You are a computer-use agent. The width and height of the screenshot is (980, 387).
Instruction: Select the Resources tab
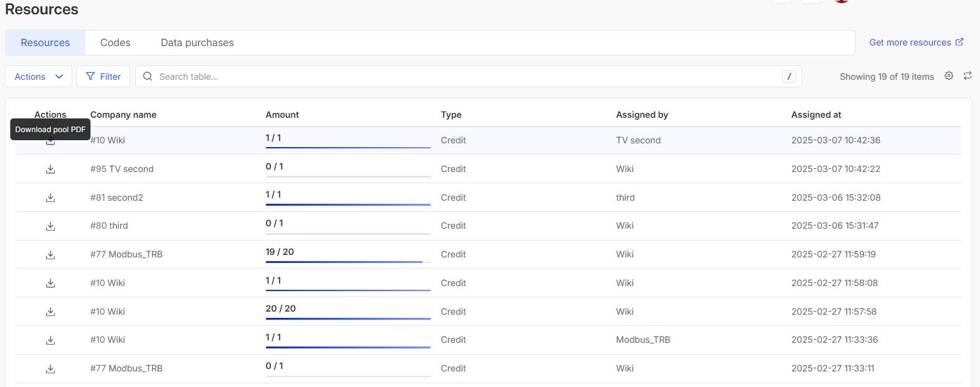45,43
